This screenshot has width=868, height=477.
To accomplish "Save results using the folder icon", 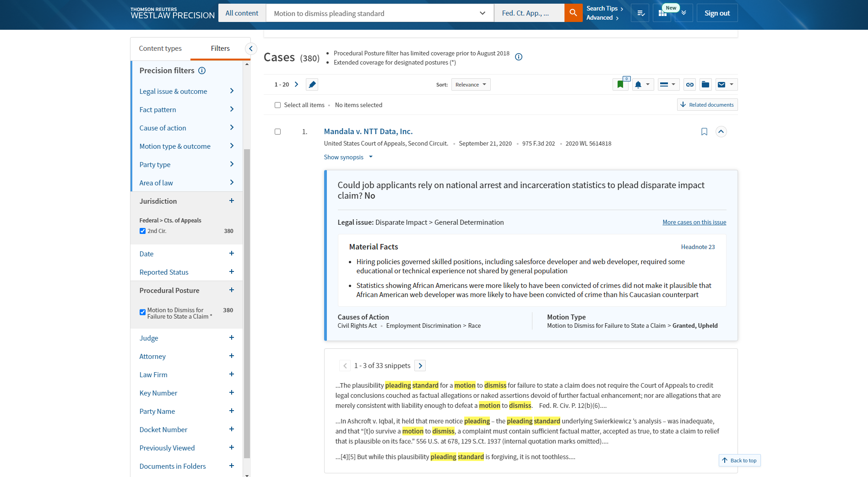I will (705, 85).
